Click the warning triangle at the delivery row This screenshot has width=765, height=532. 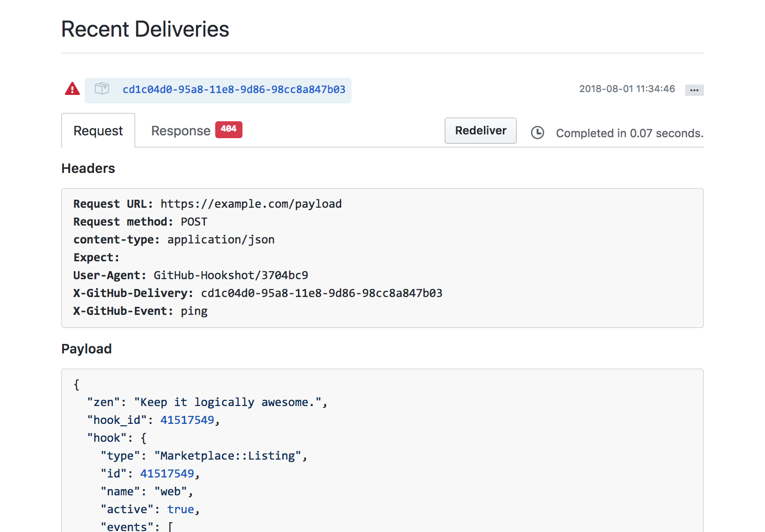71,88
